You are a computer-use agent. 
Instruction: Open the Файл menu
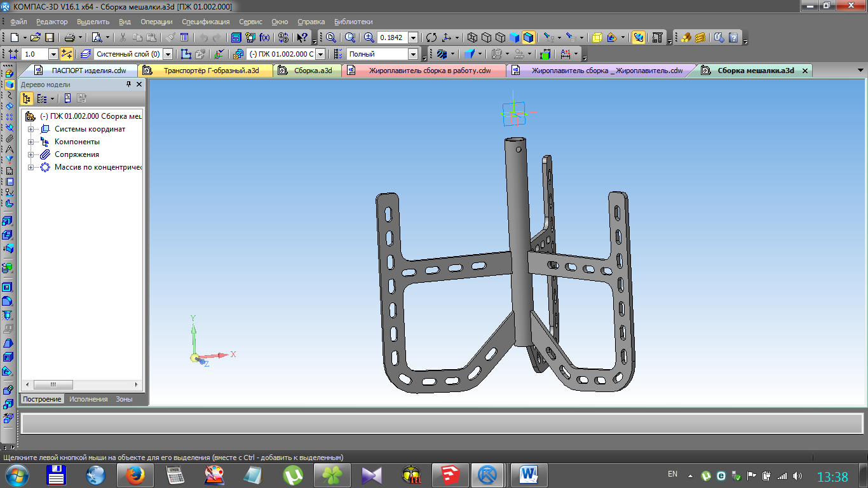(18, 22)
